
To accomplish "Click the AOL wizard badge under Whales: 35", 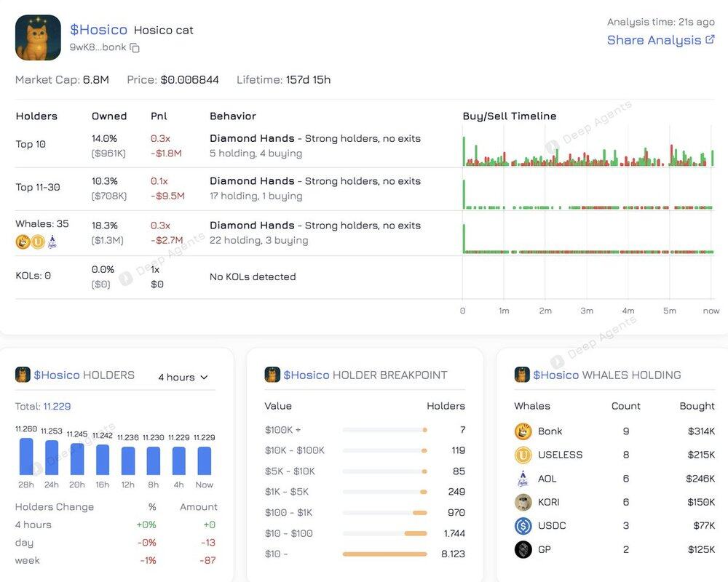I will coord(52,242).
